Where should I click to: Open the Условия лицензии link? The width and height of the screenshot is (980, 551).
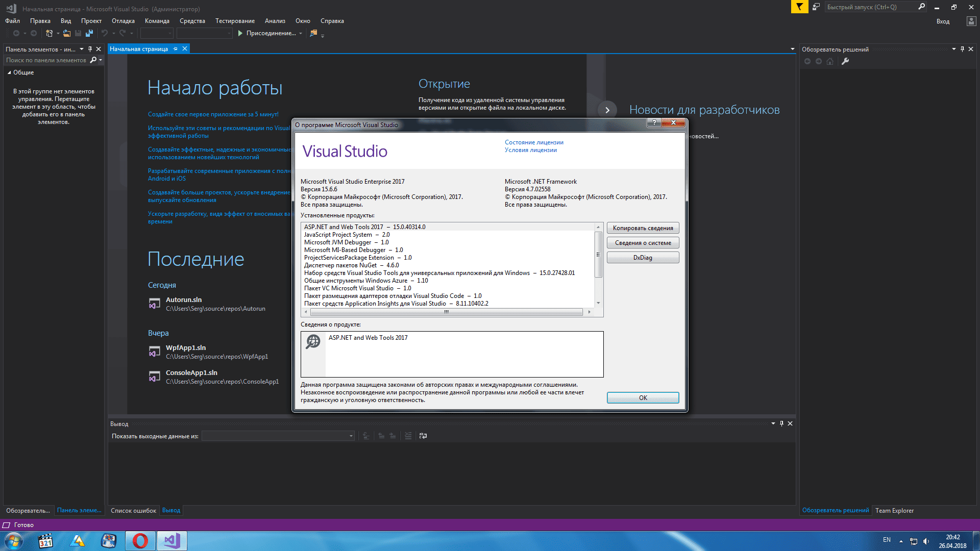point(530,150)
